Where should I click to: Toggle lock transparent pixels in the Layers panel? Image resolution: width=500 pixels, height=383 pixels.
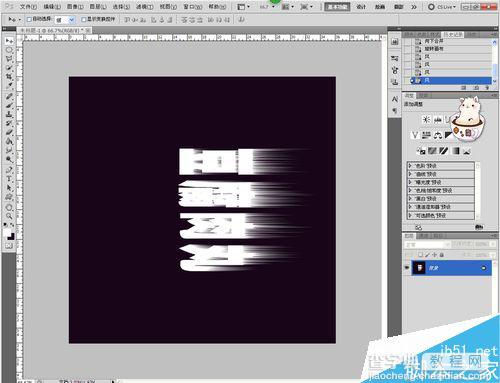pyautogui.click(x=420, y=255)
